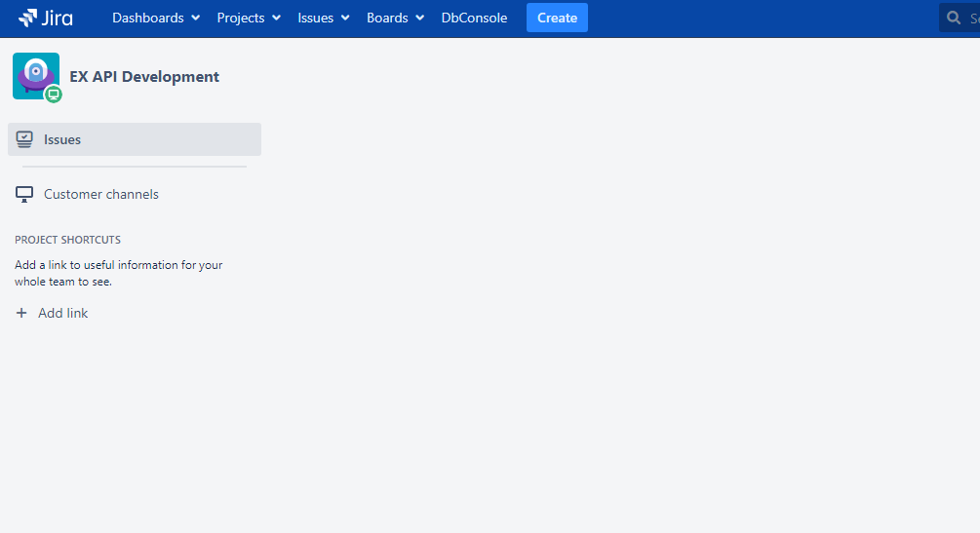Click the Customer channels monitor icon
Image resolution: width=980 pixels, height=533 pixels.
(x=24, y=194)
